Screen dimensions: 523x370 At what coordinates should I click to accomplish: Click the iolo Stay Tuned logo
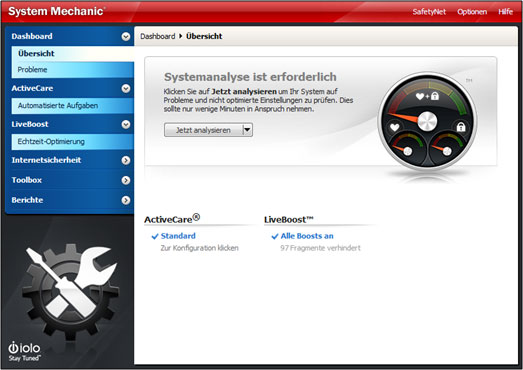click(24, 351)
